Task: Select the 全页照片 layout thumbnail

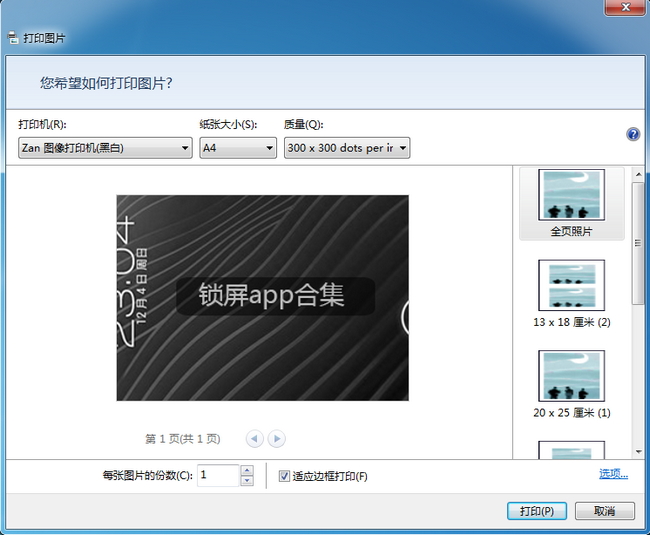Action: 571,203
